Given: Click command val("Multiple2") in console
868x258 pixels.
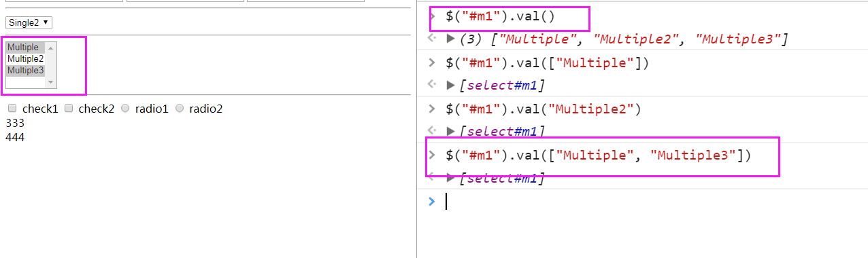Looking at the screenshot, I should (x=544, y=109).
